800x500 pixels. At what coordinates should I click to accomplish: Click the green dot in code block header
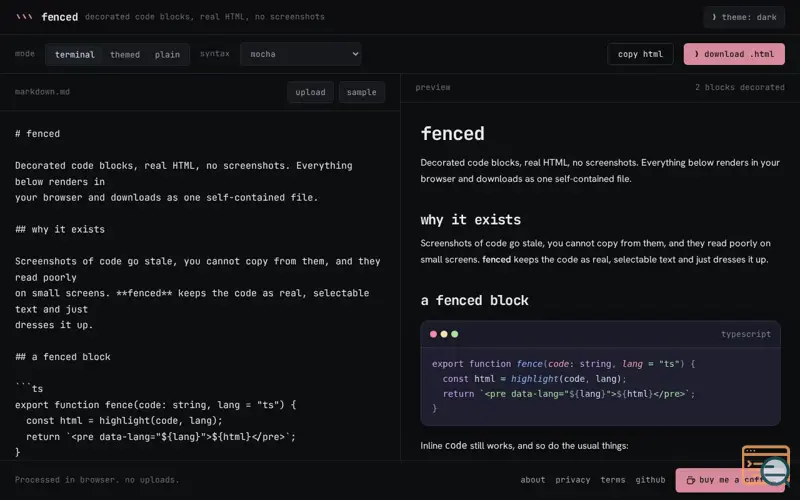[x=455, y=334]
